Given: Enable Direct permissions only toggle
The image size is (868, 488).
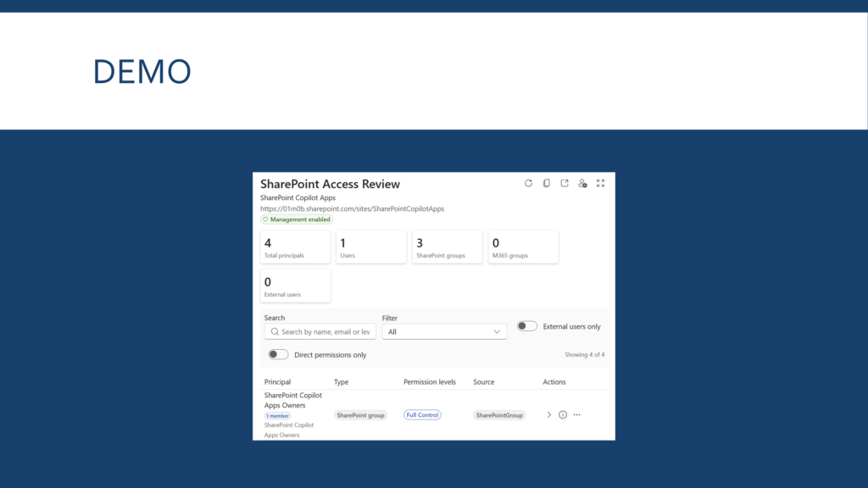Looking at the screenshot, I should 278,355.
